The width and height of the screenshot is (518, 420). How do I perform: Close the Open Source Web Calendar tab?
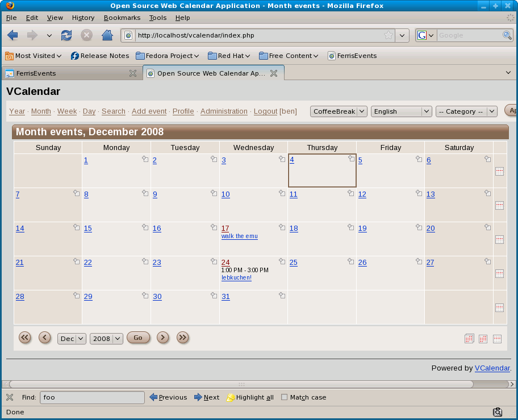(274, 73)
